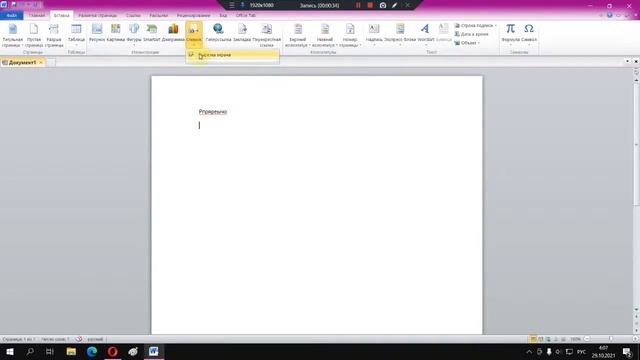Insert a chart (Диаграмма)

pyautogui.click(x=173, y=33)
